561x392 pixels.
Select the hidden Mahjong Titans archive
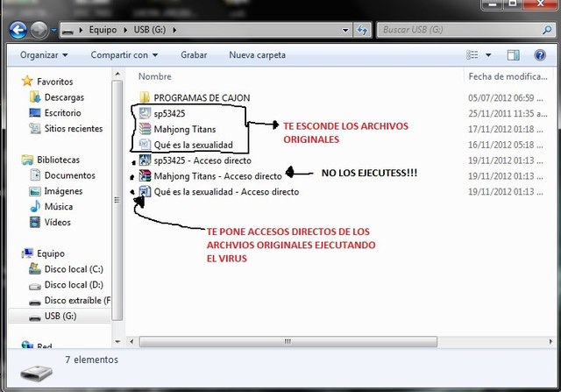[185, 129]
